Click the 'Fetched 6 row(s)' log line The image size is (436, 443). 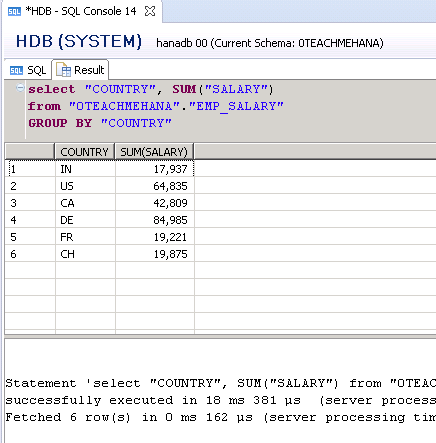(220, 417)
